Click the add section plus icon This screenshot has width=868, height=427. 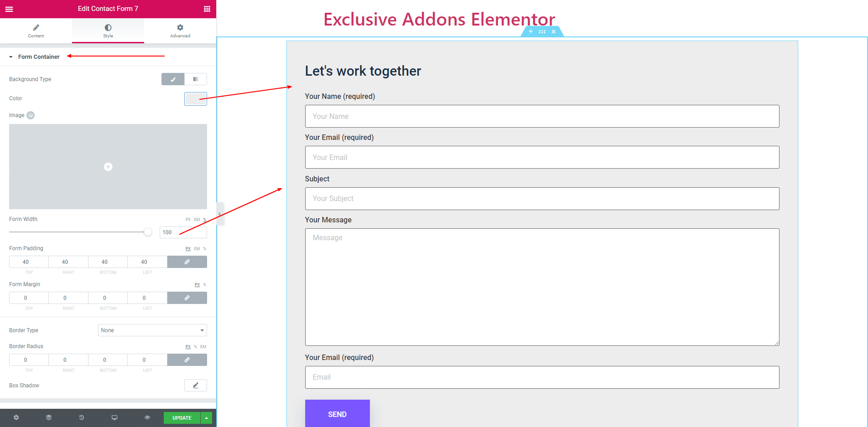tap(530, 31)
